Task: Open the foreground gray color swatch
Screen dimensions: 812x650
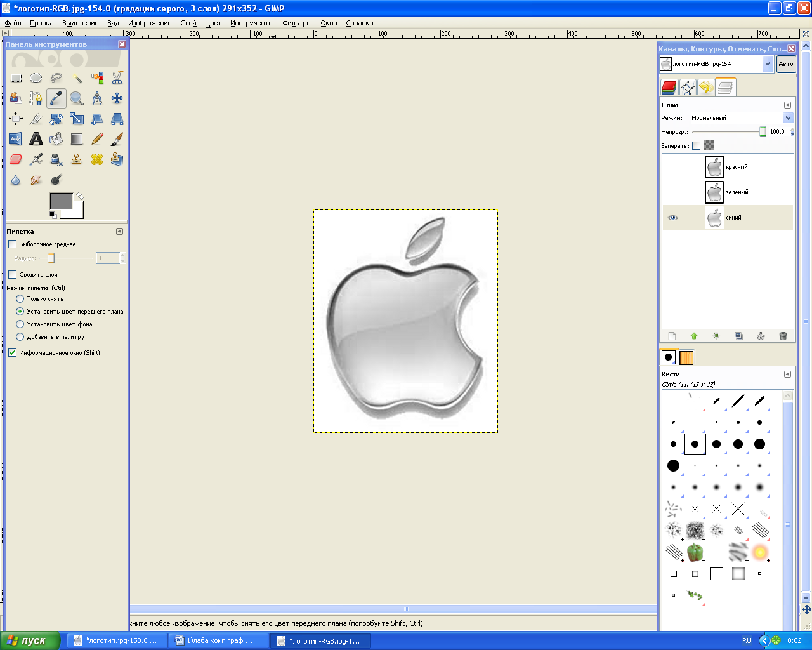Action: point(61,201)
